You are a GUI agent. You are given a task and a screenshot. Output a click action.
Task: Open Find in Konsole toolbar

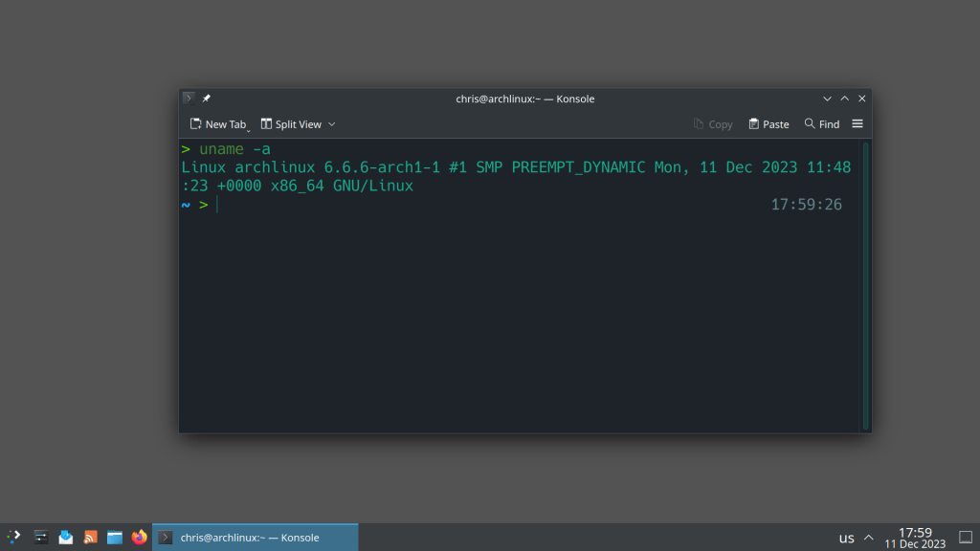pos(822,124)
